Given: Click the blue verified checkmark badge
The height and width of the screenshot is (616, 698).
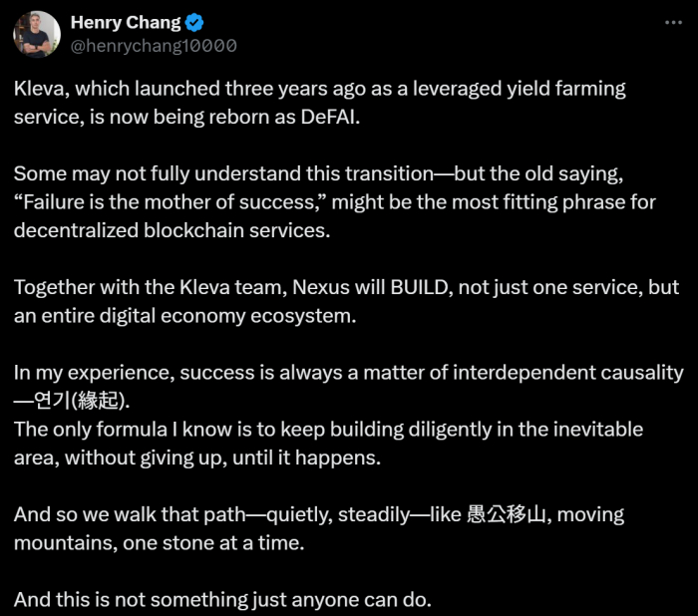Looking at the screenshot, I should pyautogui.click(x=194, y=23).
